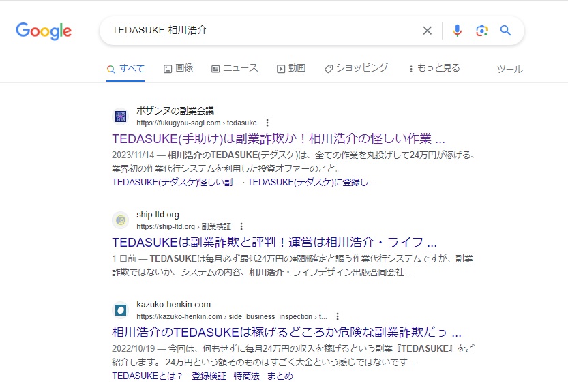
Task: Open the TEDASUKE(手助け)は副業詐欺か result link
Action: [x=278, y=139]
